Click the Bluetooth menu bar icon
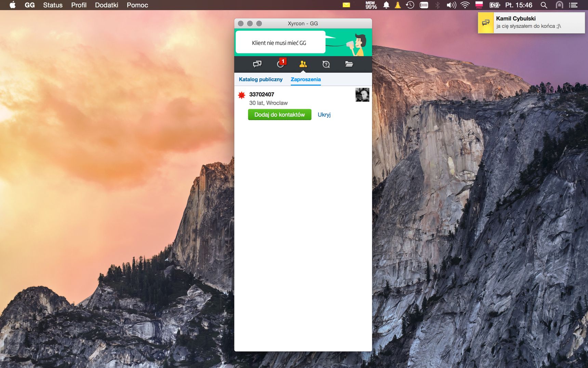Screen dimensions: 588x368 click(438, 5)
